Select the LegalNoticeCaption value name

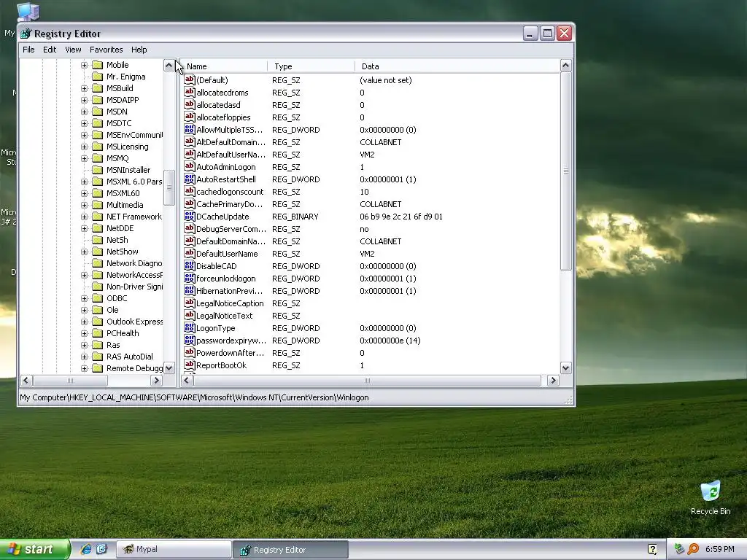pyautogui.click(x=230, y=303)
